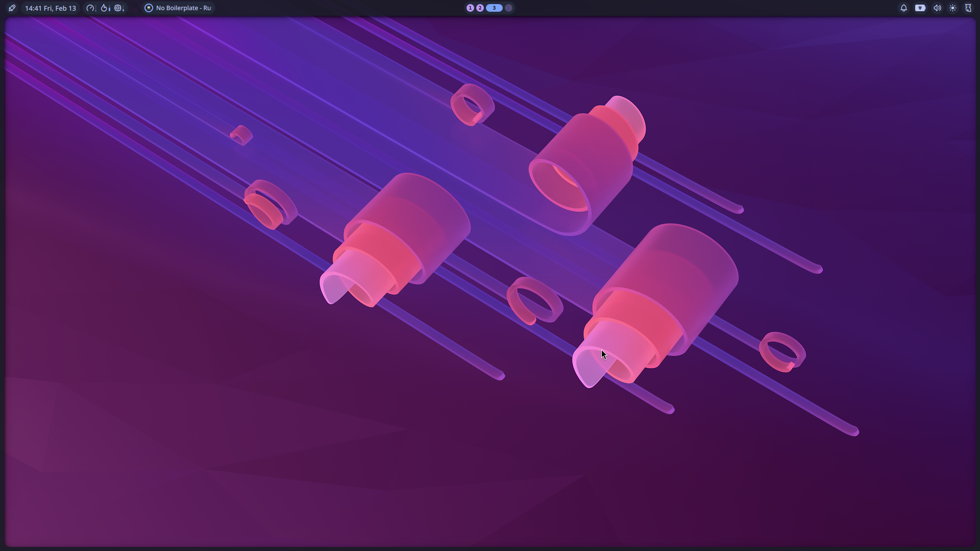Image resolution: width=980 pixels, height=551 pixels.
Task: Click the charging battery indicator
Action: pos(920,8)
